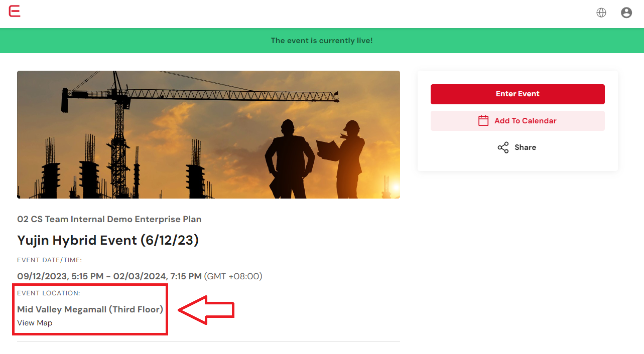Select the Share text link
The image size is (644, 354).
click(526, 147)
